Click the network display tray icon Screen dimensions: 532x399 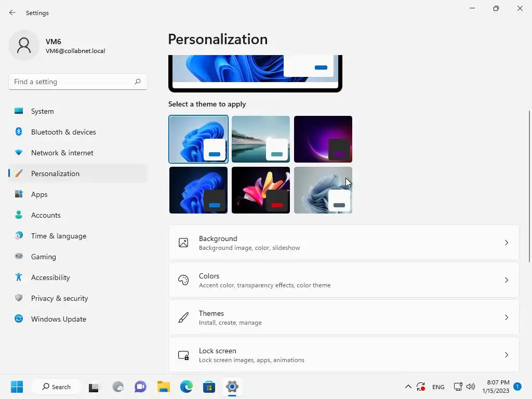click(x=458, y=387)
